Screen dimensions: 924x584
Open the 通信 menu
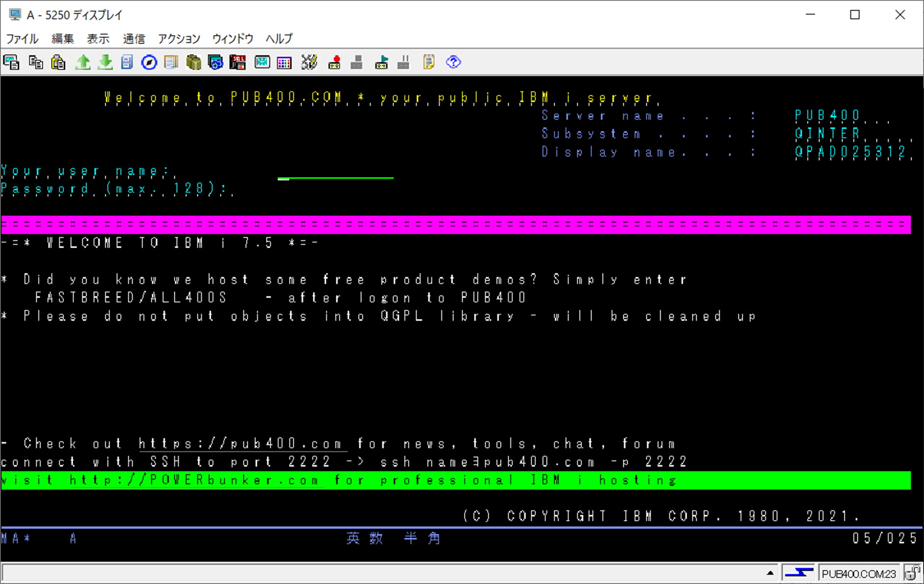133,38
